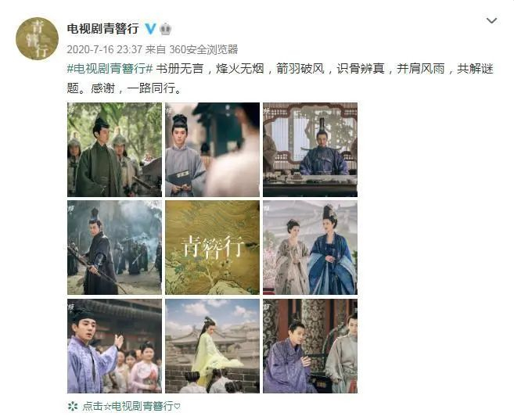Open the 电视剧青簪行 username link
The height and width of the screenshot is (420, 514).
[x=103, y=29]
